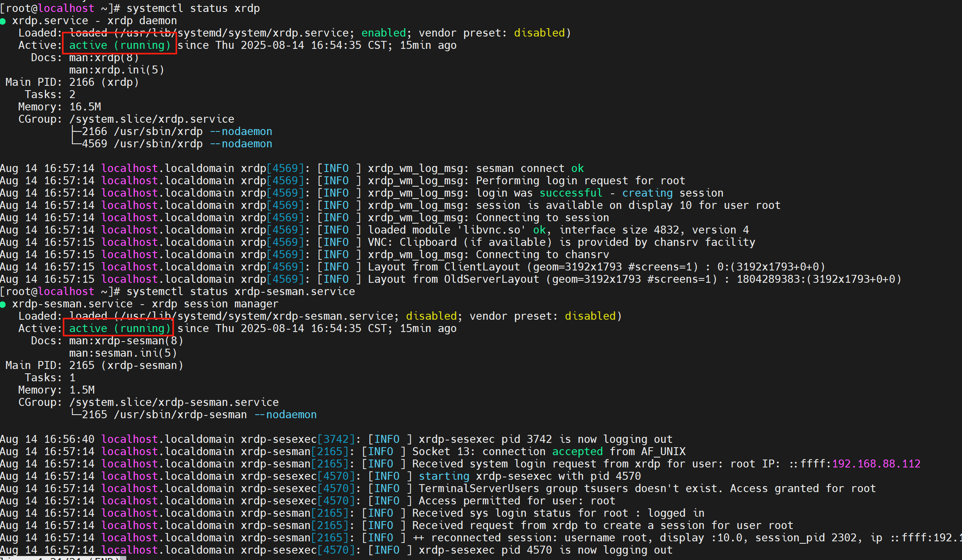962x560 pixels.
Task: Click blue 'starting' in xrdp-sesexec log line
Action: pos(444,476)
